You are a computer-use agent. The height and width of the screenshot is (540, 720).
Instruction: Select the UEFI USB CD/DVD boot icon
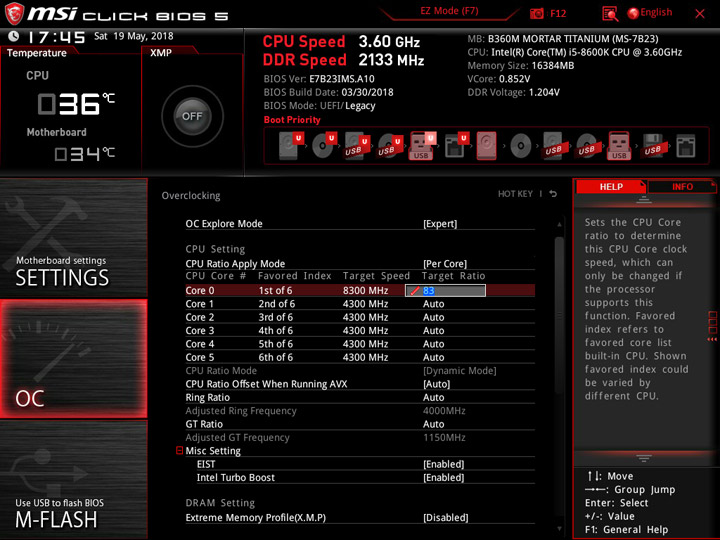[x=390, y=145]
